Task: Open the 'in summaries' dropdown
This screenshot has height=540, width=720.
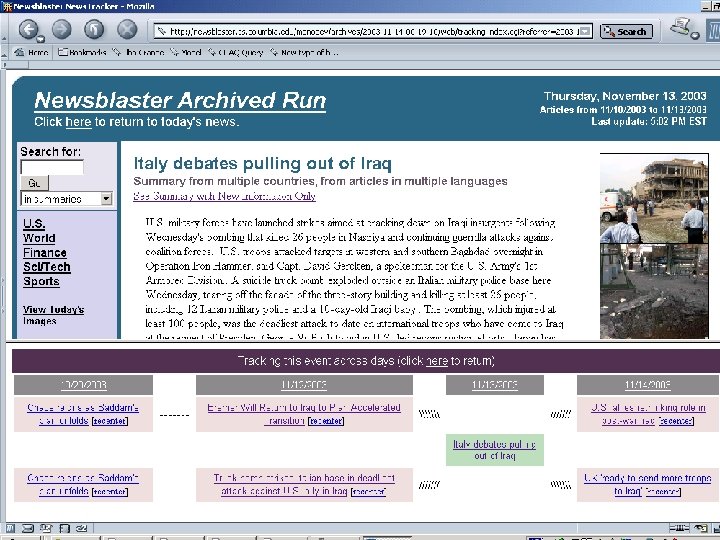Action: 67,199
